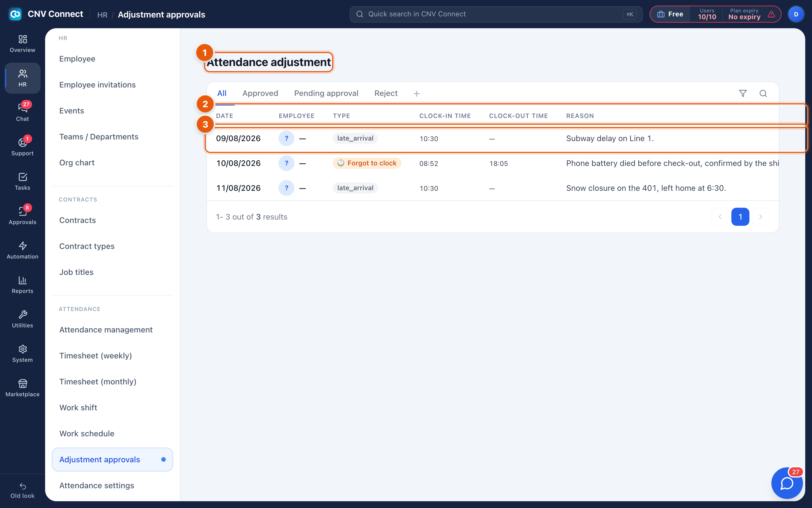Open the Overview section in sidebar
The image size is (812, 508).
23,44
